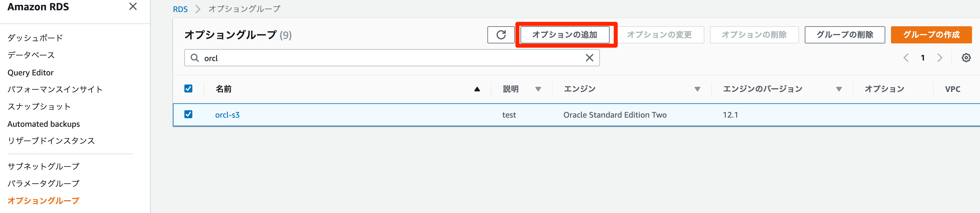Click the グループの作成 orange button
This screenshot has width=980, height=213.
point(931,35)
